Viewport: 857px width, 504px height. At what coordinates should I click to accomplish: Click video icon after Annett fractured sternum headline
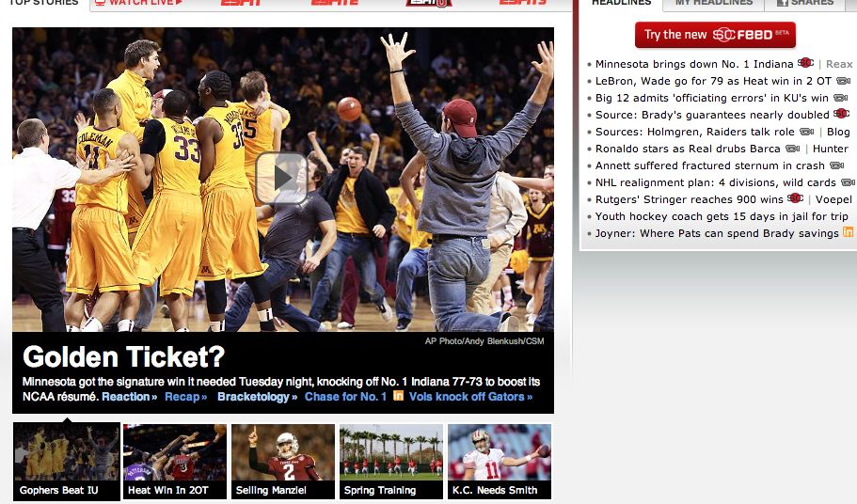837,165
